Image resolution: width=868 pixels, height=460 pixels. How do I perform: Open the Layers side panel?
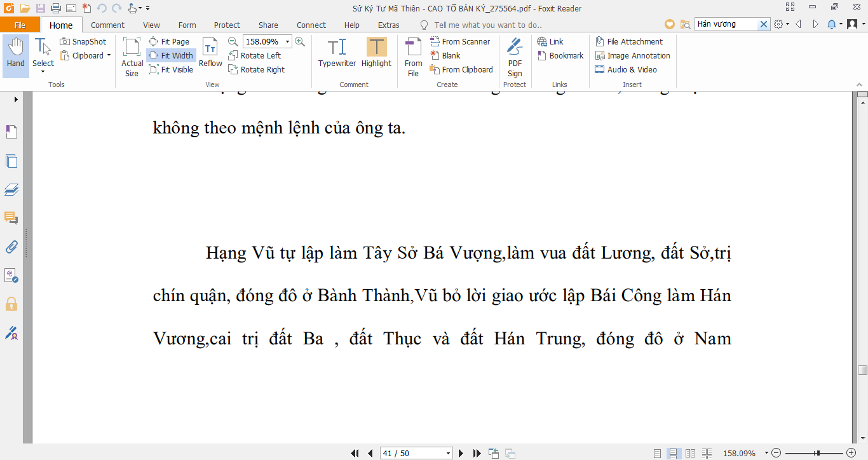pyautogui.click(x=11, y=189)
